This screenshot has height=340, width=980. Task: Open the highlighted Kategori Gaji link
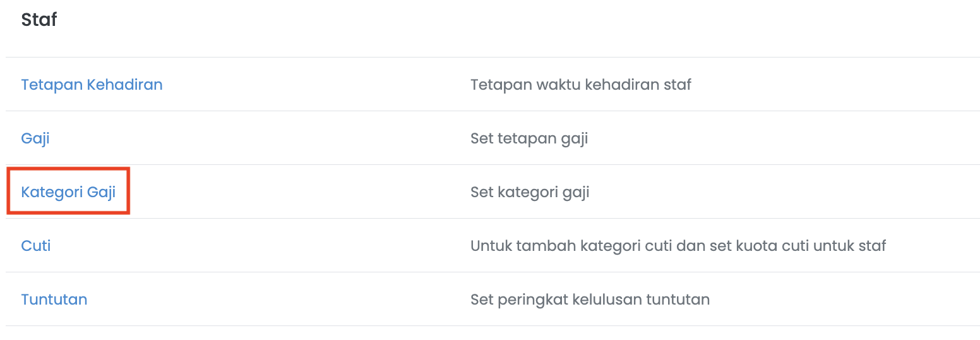(x=68, y=191)
